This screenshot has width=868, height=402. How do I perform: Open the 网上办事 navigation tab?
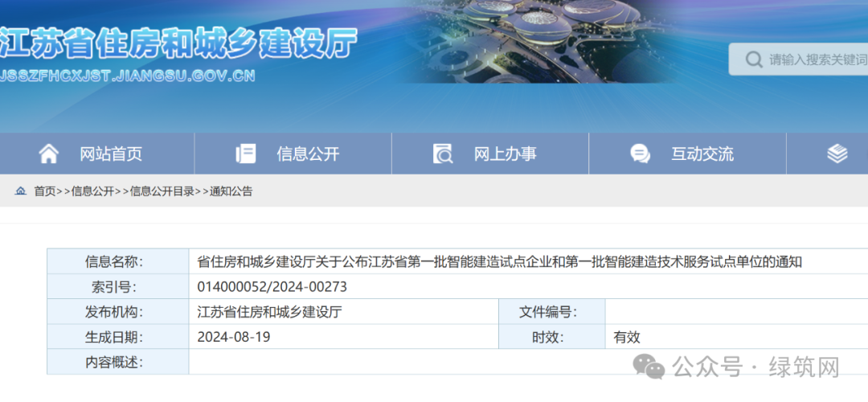(490, 154)
